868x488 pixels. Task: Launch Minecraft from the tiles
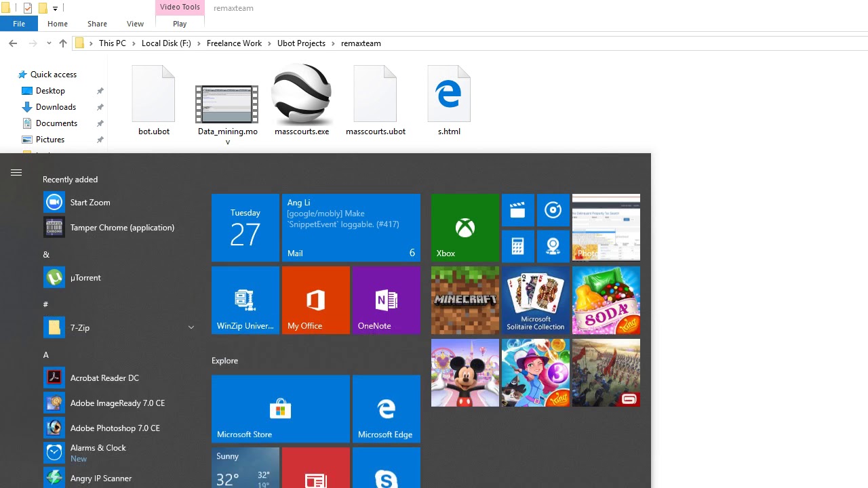[x=465, y=300]
